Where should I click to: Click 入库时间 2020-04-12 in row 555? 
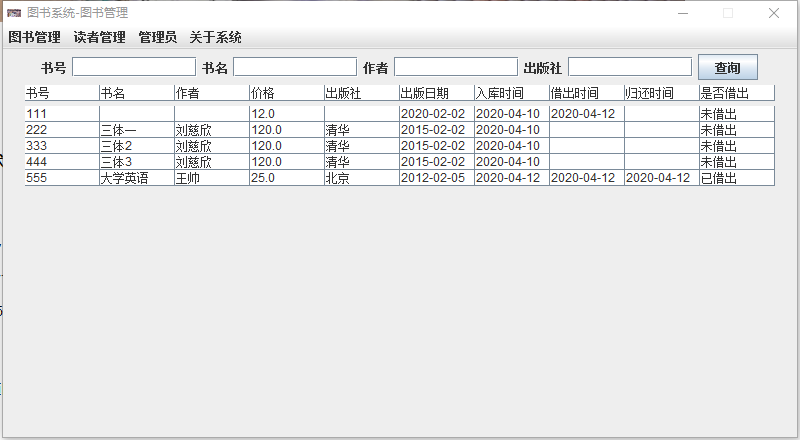(x=512, y=178)
